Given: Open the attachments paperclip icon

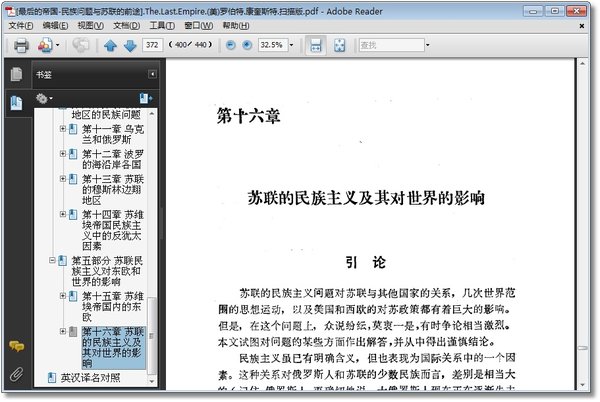Looking at the screenshot, I should click(x=16, y=374).
